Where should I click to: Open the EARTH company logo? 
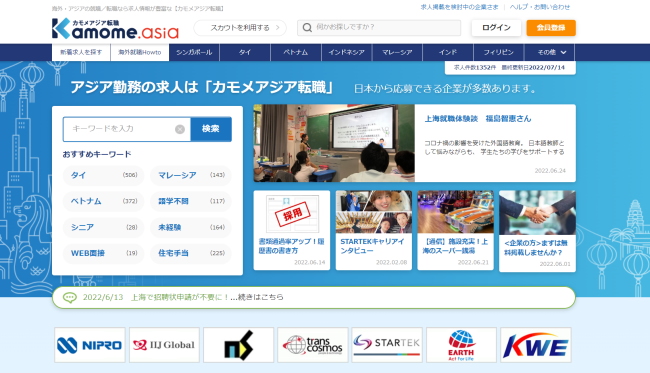(461, 345)
